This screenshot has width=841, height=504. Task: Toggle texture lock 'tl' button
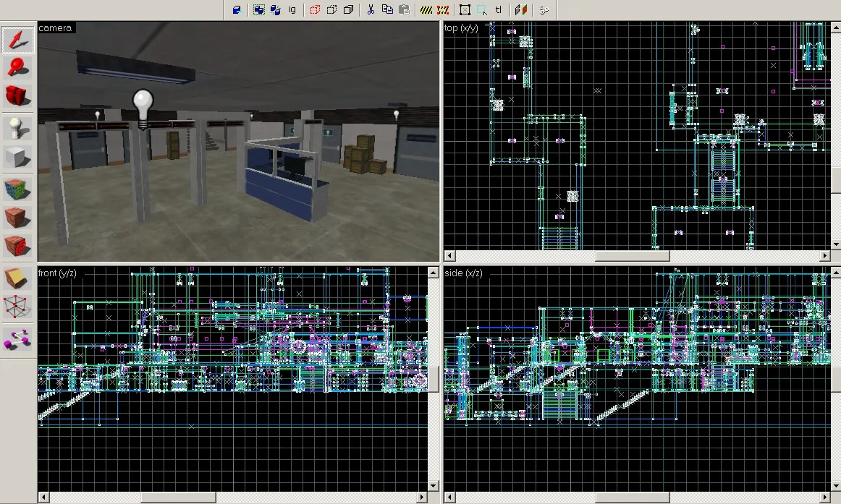499,10
